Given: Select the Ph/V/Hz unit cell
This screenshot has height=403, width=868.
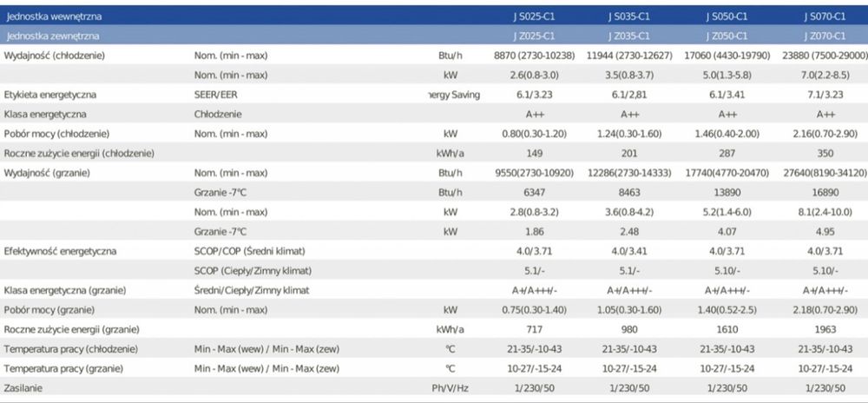Looking at the screenshot, I should pyautogui.click(x=450, y=388).
